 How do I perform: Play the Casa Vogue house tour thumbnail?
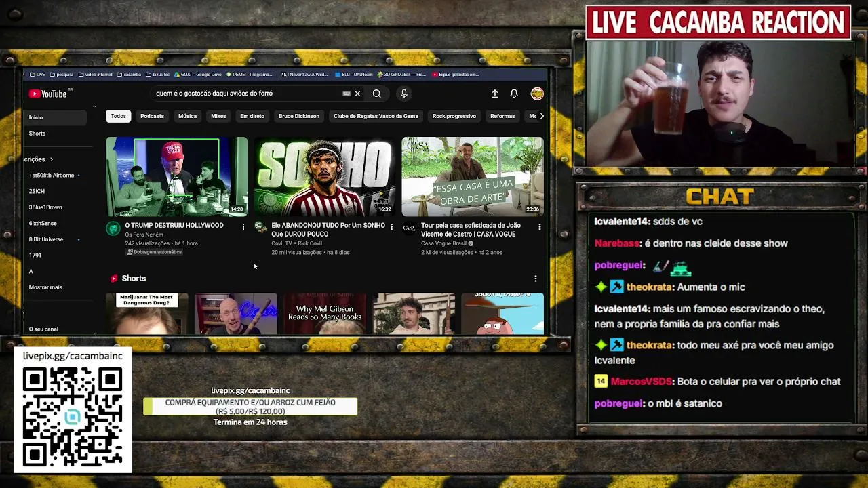click(473, 176)
